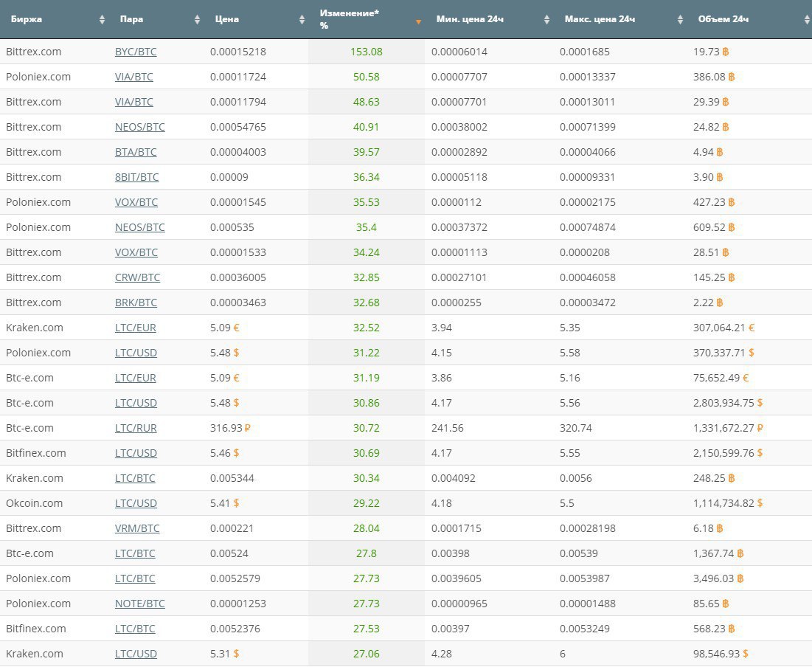Image resolution: width=812 pixels, height=667 pixels.
Task: Open the BRK/BTC pair link
Action: (136, 303)
